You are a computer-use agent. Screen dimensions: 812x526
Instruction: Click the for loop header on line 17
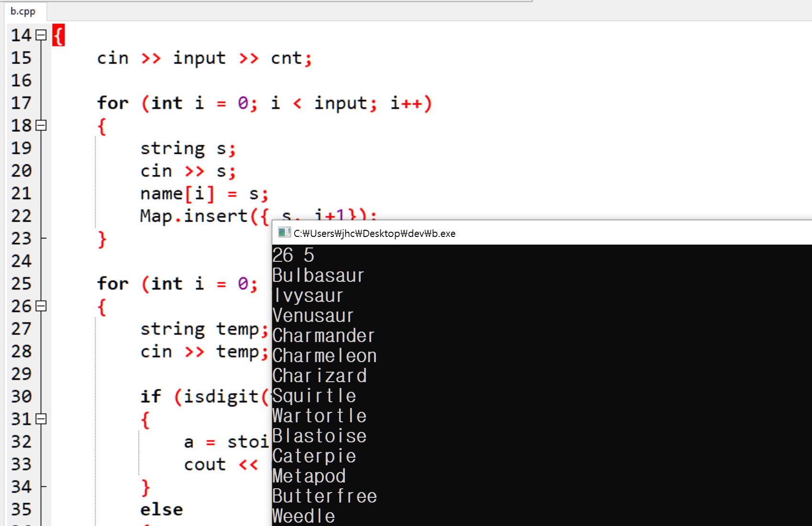[x=265, y=103]
